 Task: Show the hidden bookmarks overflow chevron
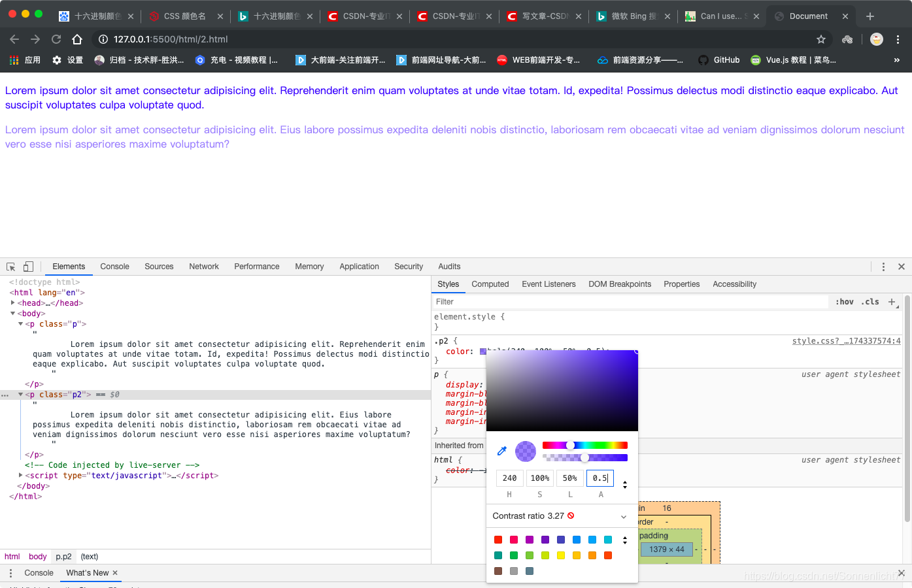tap(896, 60)
